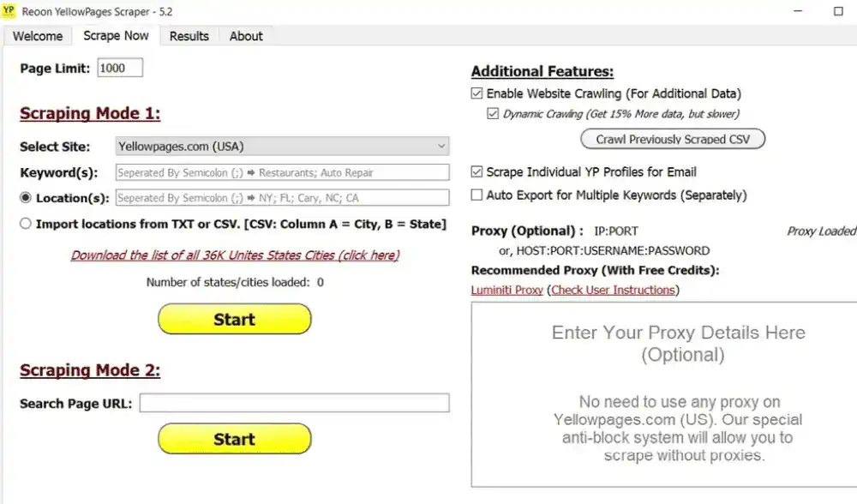Click the Search Page URL field
This screenshot has width=857, height=504.
pos(295,403)
